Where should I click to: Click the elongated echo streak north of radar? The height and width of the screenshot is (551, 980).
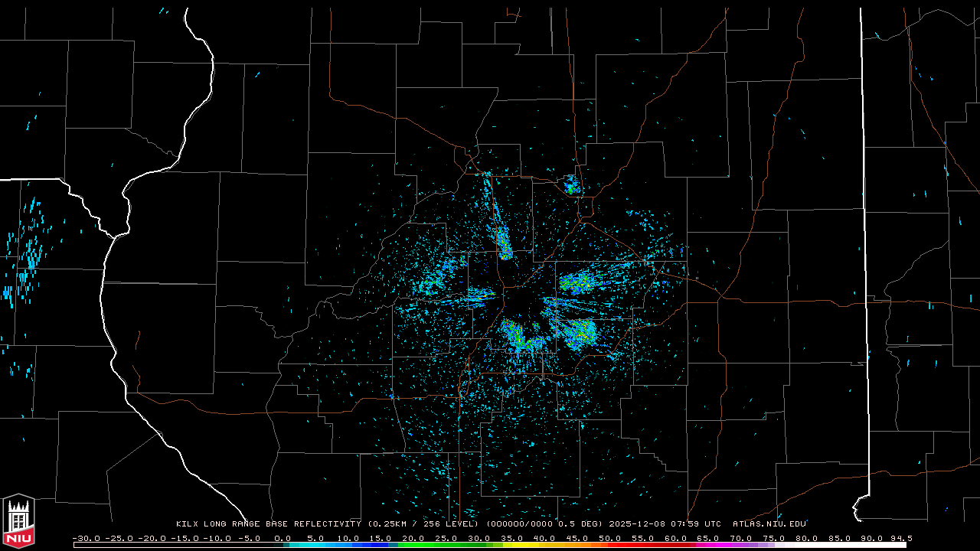[x=503, y=242]
